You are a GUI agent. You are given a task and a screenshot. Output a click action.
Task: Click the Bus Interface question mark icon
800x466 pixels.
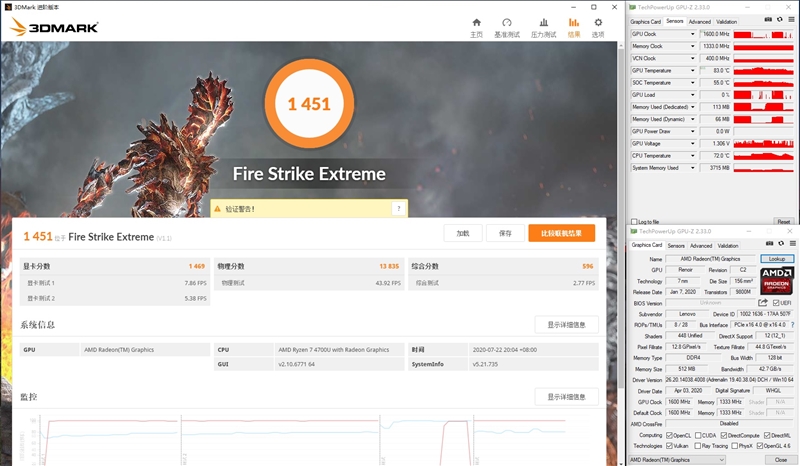tap(790, 325)
